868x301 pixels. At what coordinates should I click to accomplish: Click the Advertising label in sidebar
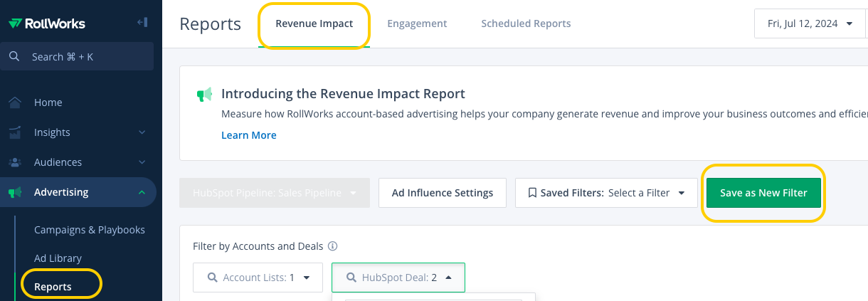[61, 192]
